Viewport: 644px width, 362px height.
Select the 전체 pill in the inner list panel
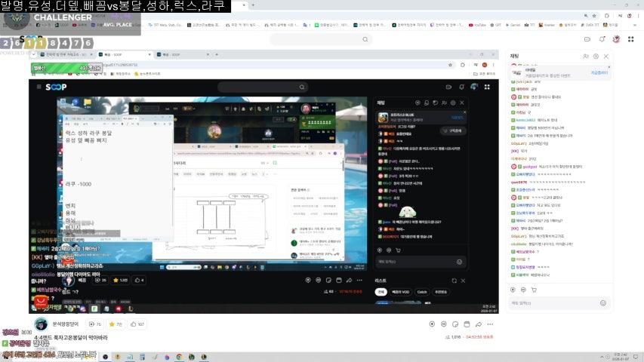click(x=381, y=292)
